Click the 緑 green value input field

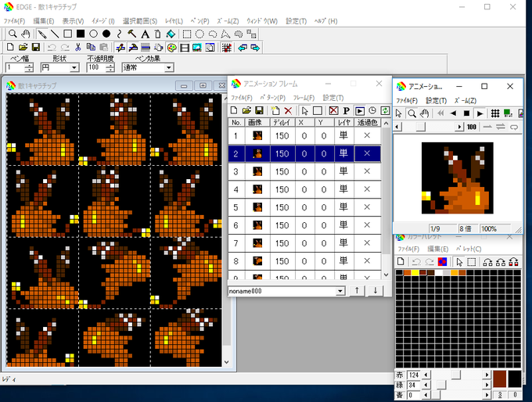(x=413, y=385)
